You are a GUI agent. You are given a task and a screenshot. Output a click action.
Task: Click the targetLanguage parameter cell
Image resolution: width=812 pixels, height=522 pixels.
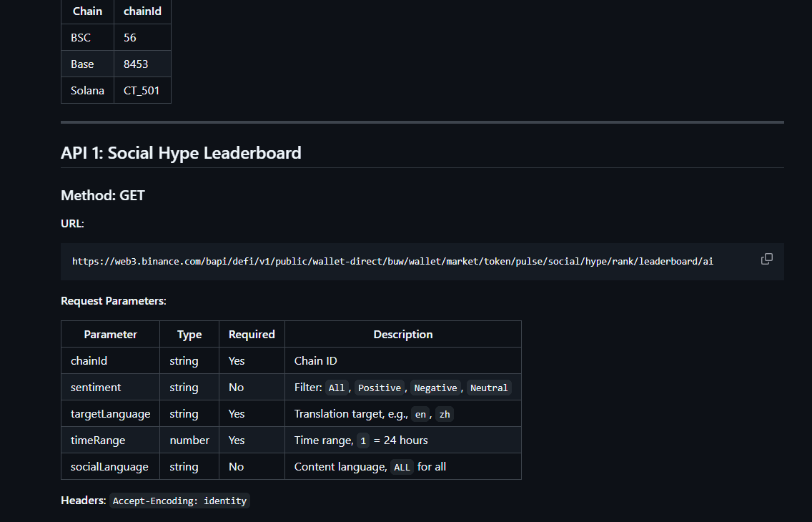[x=110, y=413]
